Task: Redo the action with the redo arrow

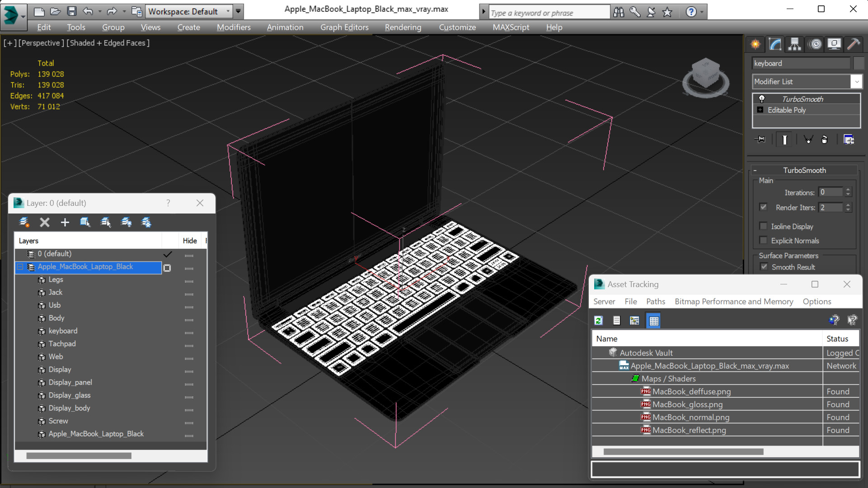Action: coord(112,11)
